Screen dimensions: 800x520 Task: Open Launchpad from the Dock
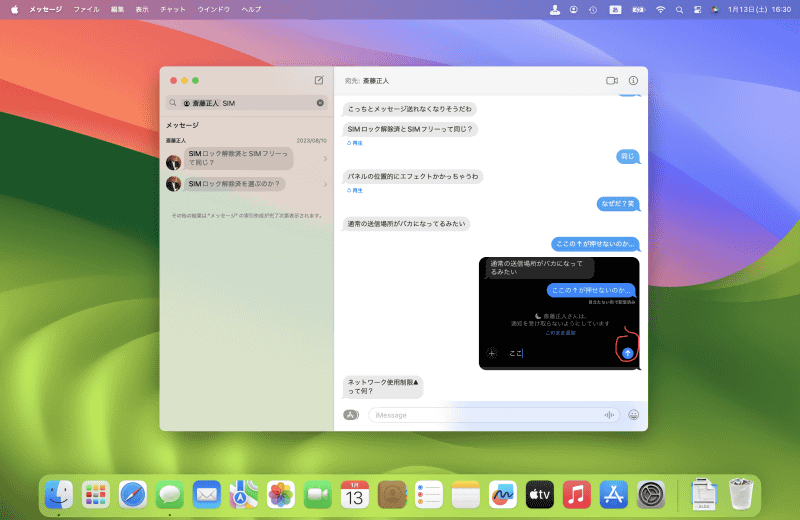(96, 494)
